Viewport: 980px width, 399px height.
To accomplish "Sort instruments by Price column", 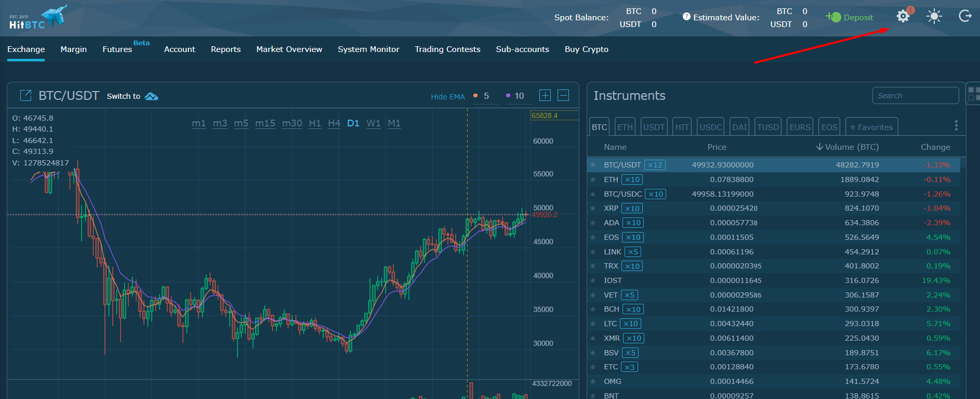I will [717, 147].
